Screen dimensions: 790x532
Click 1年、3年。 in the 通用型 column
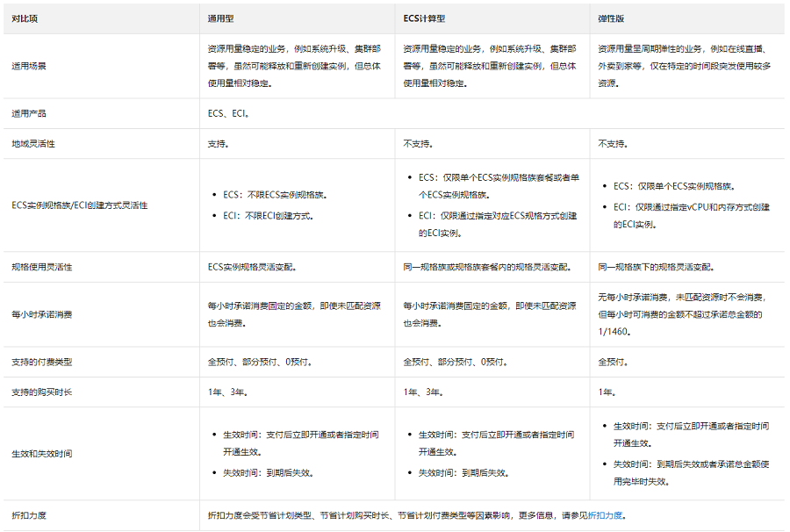point(227,392)
